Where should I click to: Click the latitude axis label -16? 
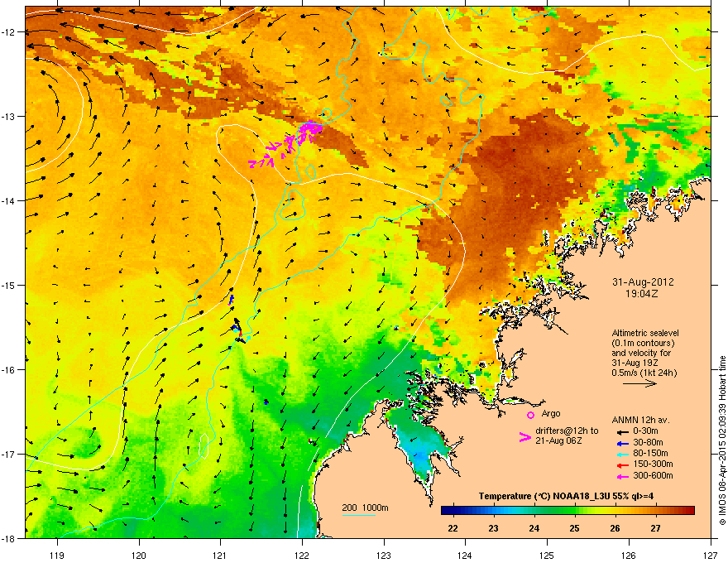point(8,369)
